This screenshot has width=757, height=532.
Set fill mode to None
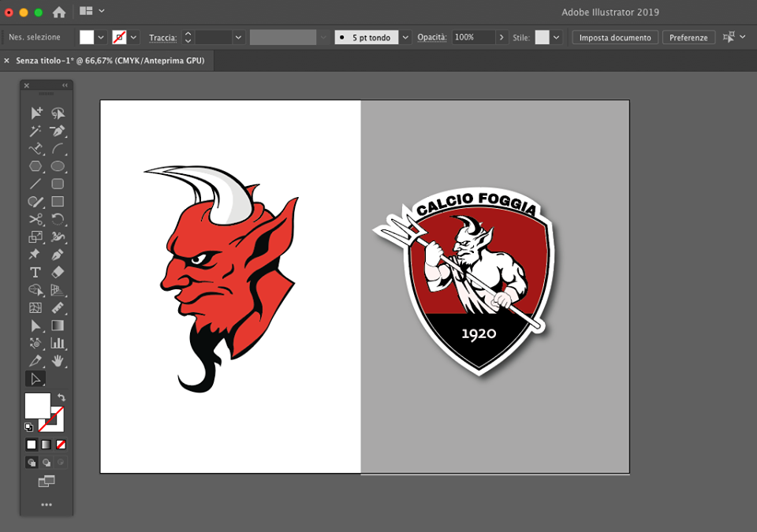click(x=61, y=445)
